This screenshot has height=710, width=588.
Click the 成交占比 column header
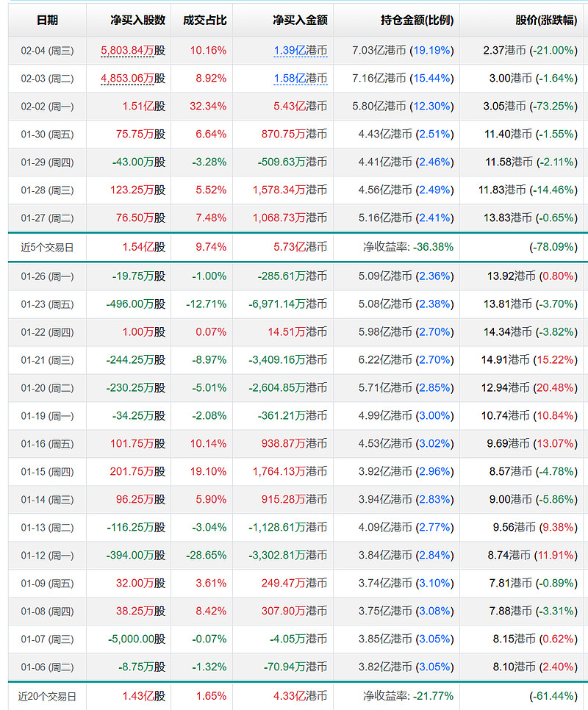click(x=204, y=21)
